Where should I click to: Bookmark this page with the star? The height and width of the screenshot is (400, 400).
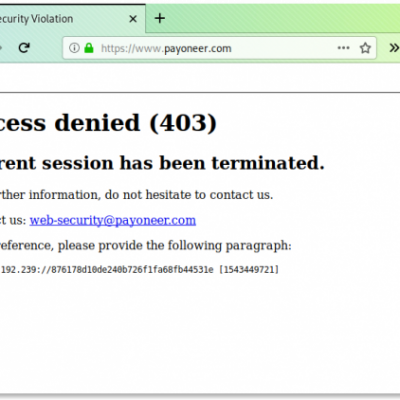click(365, 48)
